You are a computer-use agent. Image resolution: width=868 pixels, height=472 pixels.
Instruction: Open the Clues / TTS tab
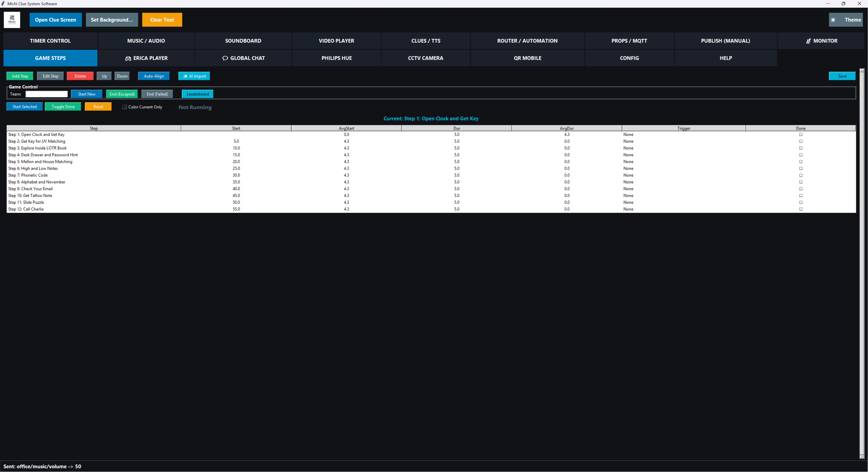tap(426, 41)
